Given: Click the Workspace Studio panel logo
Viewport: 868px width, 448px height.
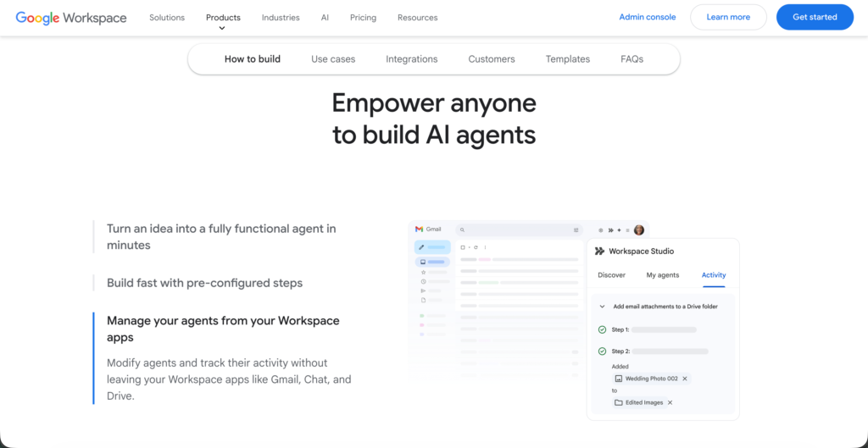Looking at the screenshot, I should point(599,252).
